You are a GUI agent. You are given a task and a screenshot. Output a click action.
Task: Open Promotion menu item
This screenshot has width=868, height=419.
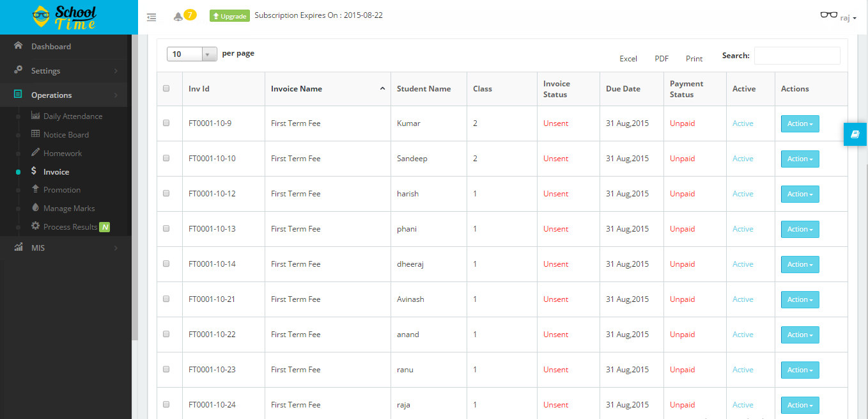point(62,190)
